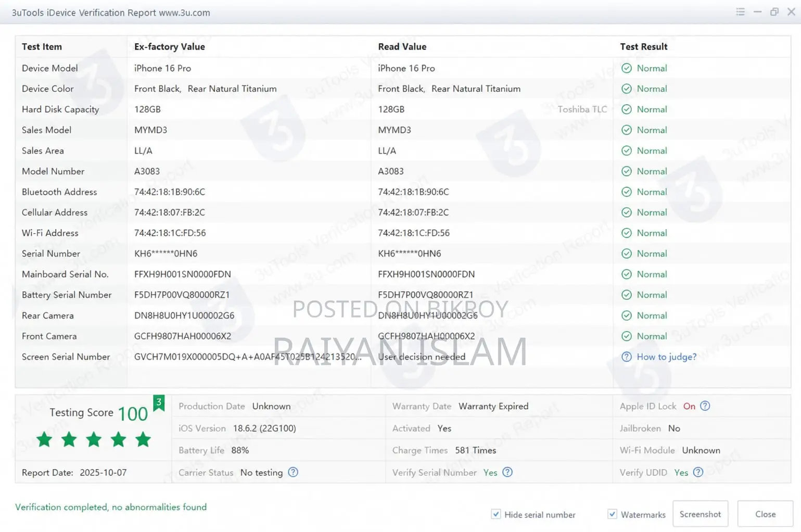This screenshot has width=801, height=532.
Task: Restore the verification report window size
Action: pyautogui.click(x=774, y=12)
